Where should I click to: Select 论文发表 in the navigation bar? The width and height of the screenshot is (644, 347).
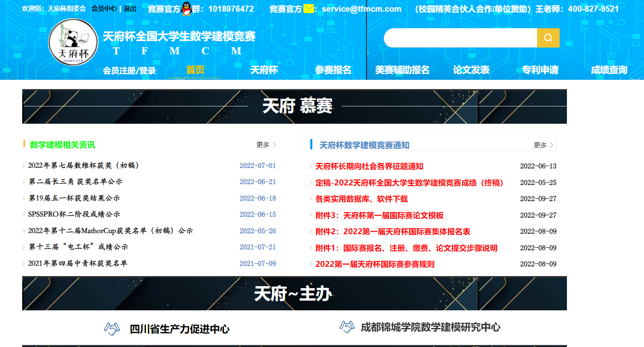click(471, 70)
